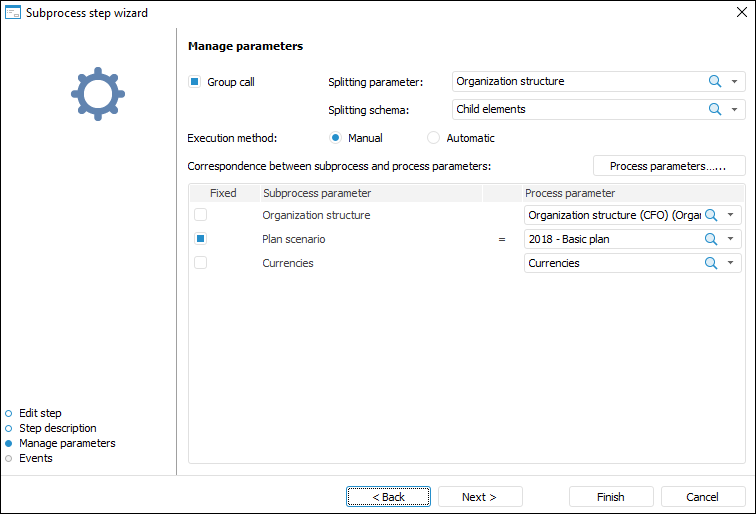Toggle the Group call checkbox
Viewport: 756px width, 514px height.
click(195, 82)
